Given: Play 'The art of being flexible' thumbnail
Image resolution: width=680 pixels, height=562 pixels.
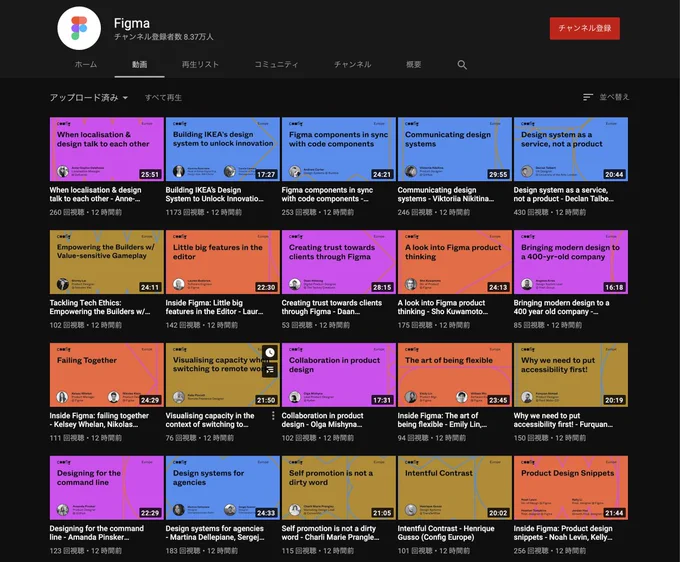Looking at the screenshot, I should (454, 375).
